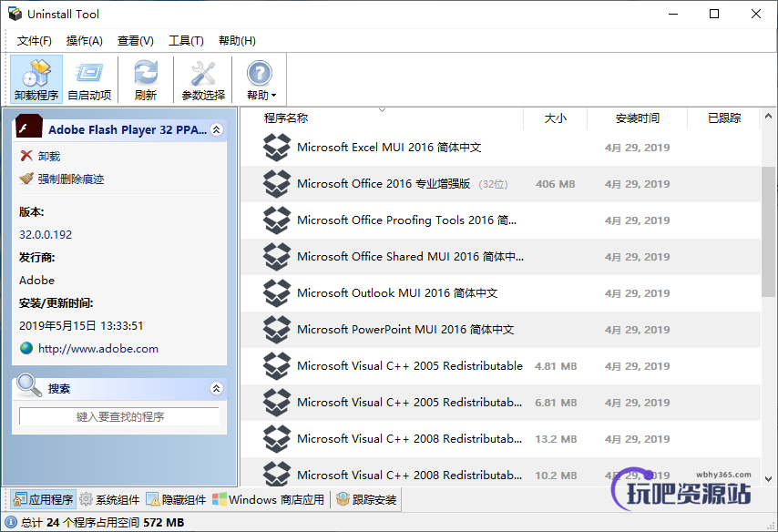This screenshot has width=778, height=532.
Task: Click the icon of the 4.81 MB Visual C++ 2005 row
Action: (x=276, y=366)
